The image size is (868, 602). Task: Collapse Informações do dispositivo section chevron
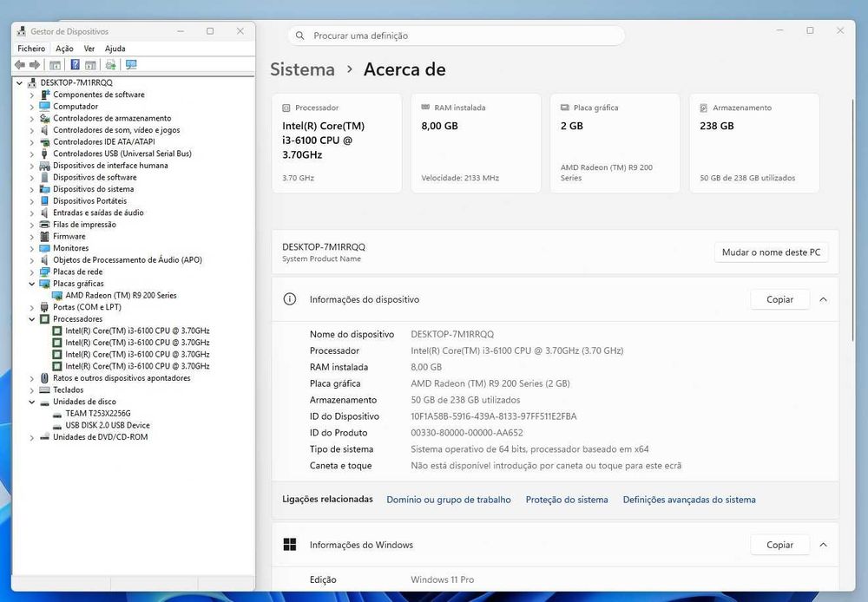click(x=823, y=299)
